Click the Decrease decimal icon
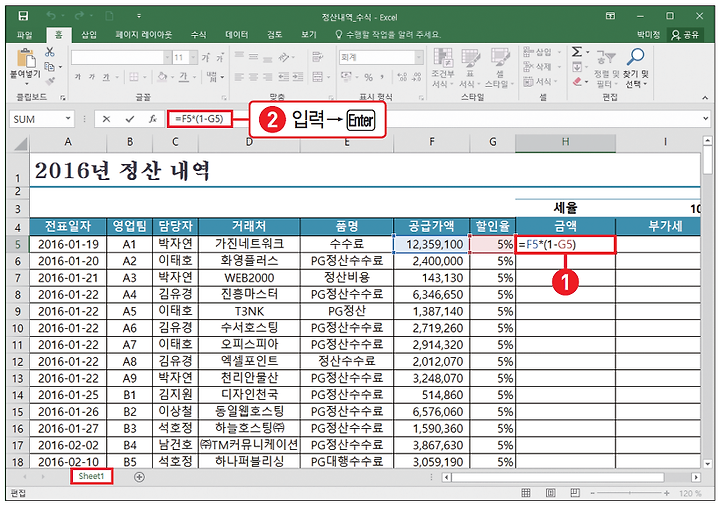Image resolution: width=720 pixels, height=507 pixels. [417, 77]
